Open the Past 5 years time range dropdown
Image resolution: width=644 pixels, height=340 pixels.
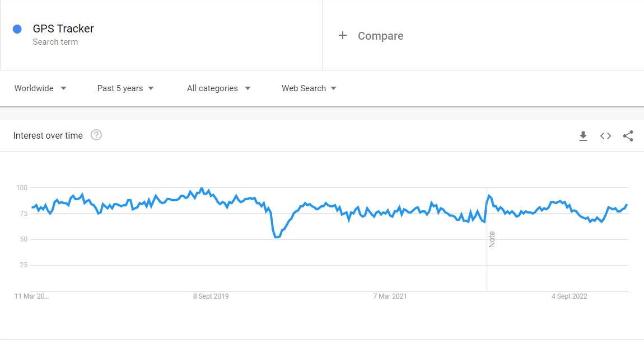pos(125,88)
